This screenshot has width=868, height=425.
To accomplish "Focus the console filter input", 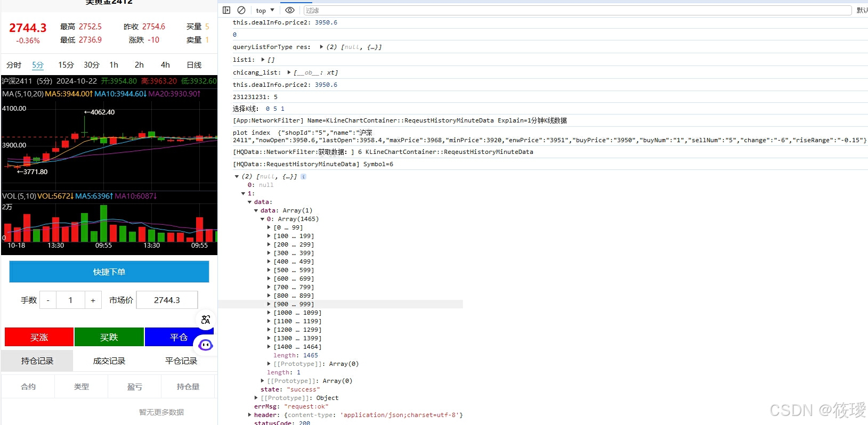I will click(x=578, y=10).
